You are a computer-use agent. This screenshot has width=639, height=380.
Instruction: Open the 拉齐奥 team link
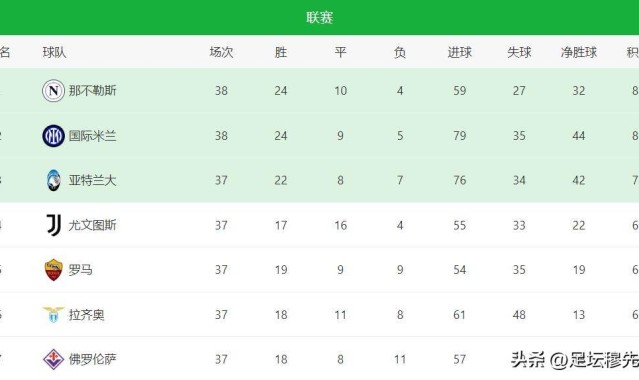click(86, 315)
